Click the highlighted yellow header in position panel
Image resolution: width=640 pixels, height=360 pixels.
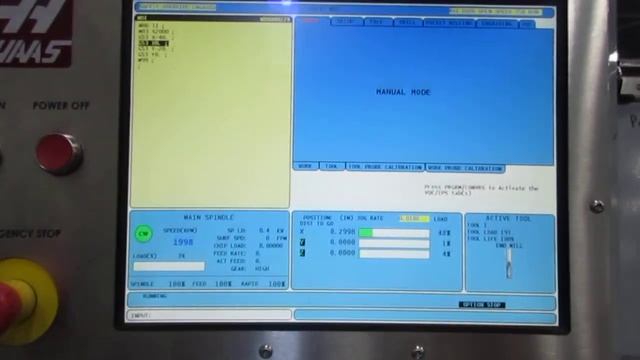click(x=414, y=219)
